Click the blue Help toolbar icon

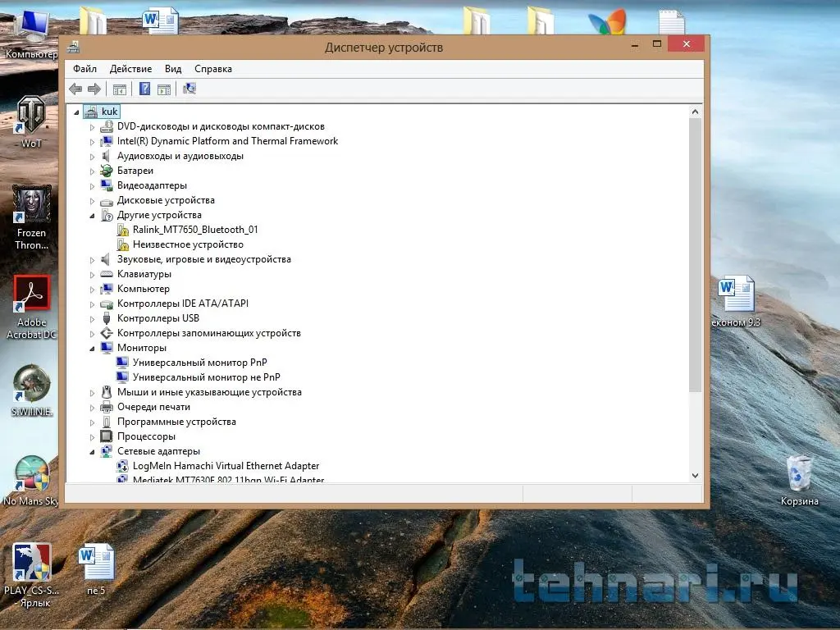(144, 89)
